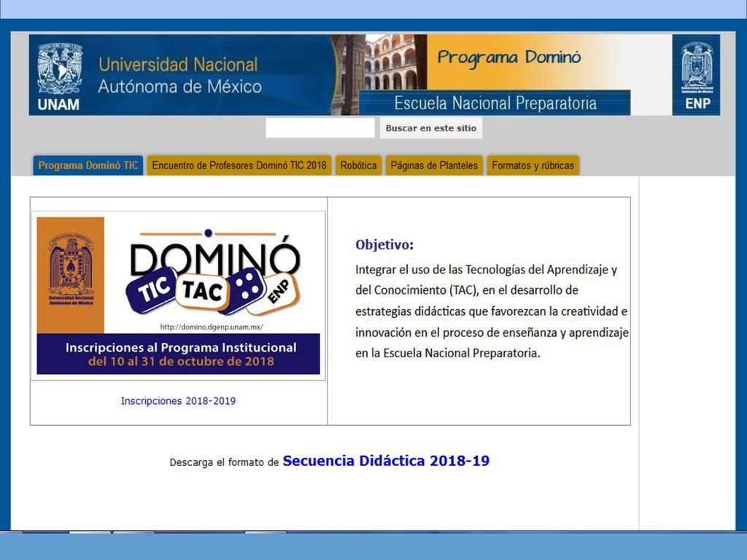
Task: Click the ENP shield logo
Action: [697, 68]
